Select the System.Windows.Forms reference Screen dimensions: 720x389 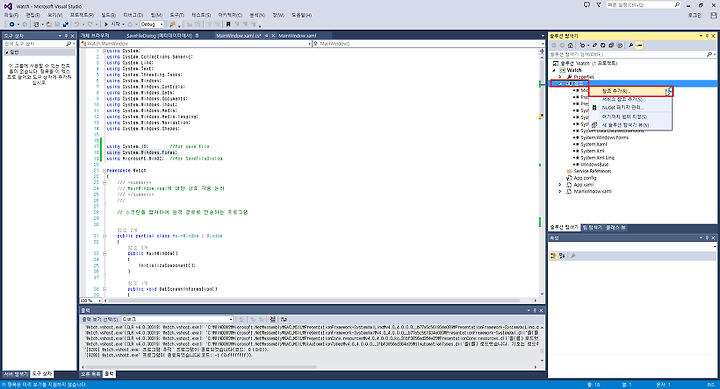coord(604,137)
